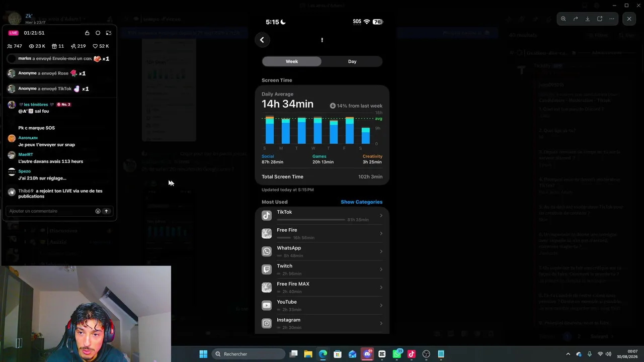The width and height of the screenshot is (644, 362).
Task: Open the Windows Start menu
Action: coord(203,354)
